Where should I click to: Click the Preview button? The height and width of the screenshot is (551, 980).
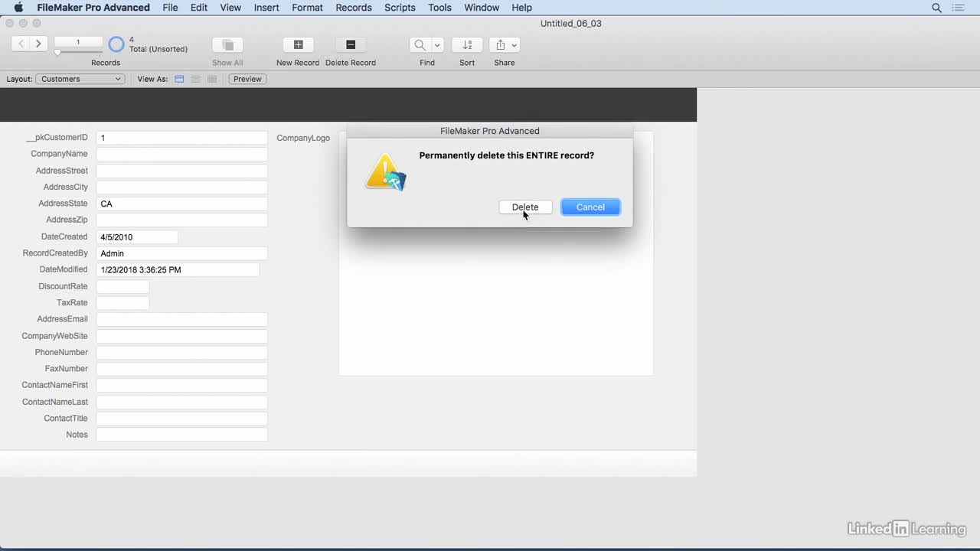click(247, 79)
